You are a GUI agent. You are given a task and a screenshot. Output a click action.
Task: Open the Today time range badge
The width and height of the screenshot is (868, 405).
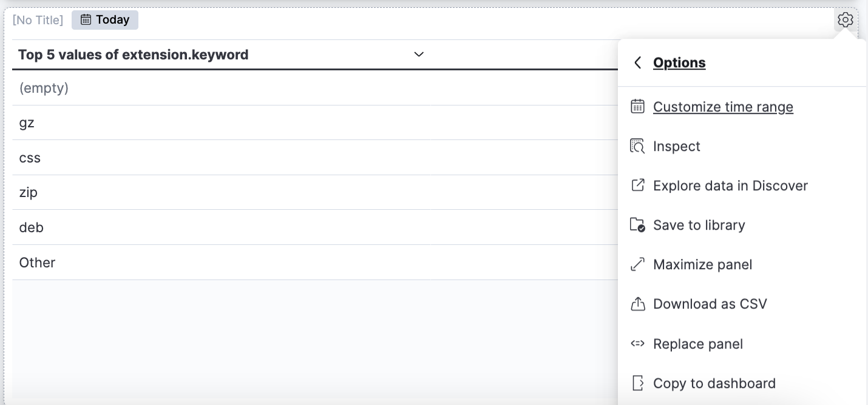click(x=105, y=20)
